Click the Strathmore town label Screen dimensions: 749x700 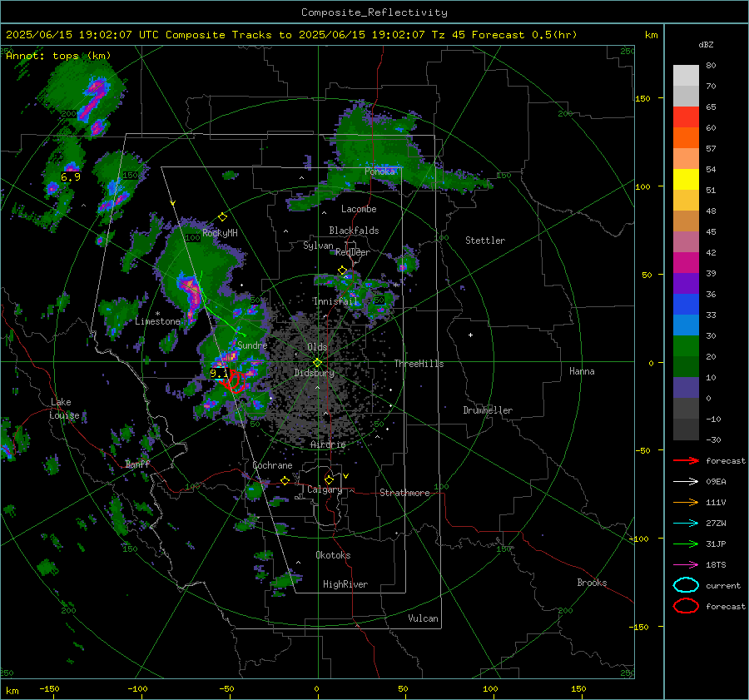point(404,493)
